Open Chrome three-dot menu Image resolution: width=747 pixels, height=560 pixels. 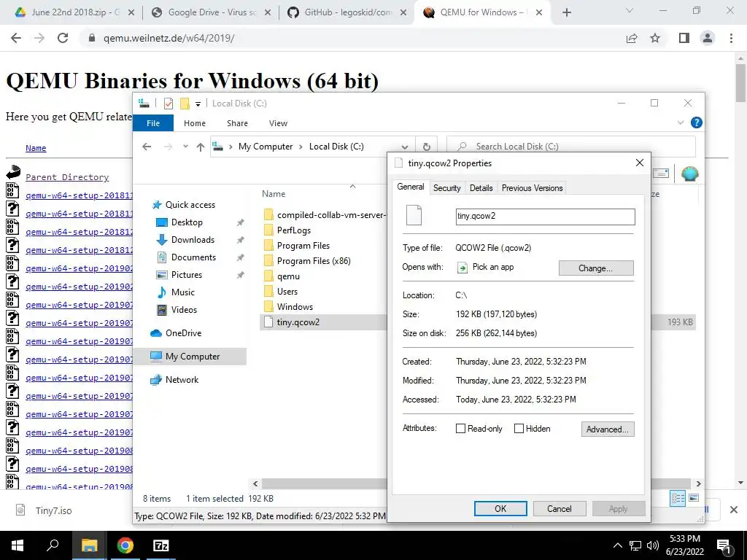[731, 38]
